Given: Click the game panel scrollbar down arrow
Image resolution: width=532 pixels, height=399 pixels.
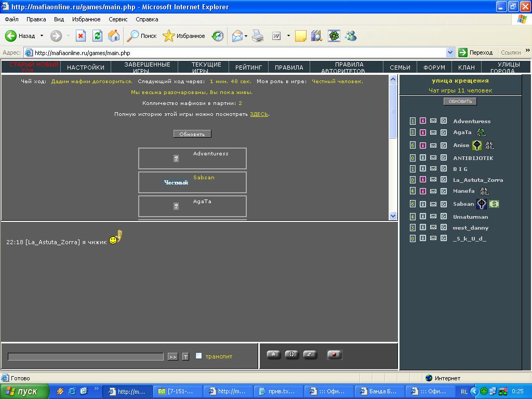Looking at the screenshot, I should click(393, 216).
